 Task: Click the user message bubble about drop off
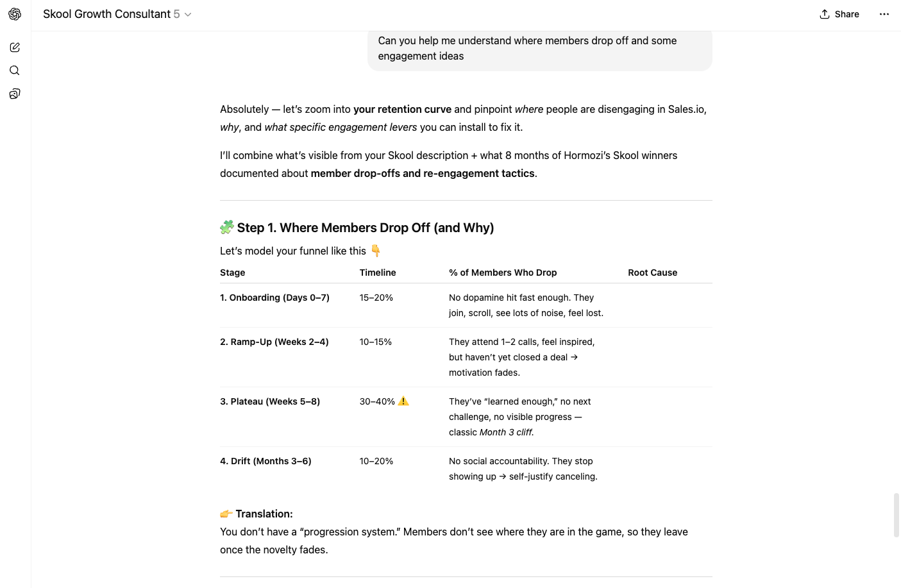pos(539,49)
